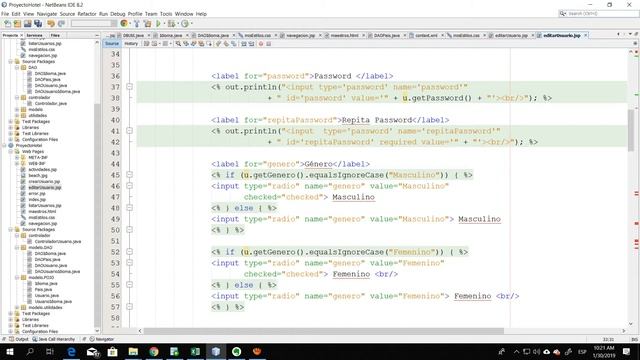
Task: Open Google Chrome from the taskbar
Action: 154,351
